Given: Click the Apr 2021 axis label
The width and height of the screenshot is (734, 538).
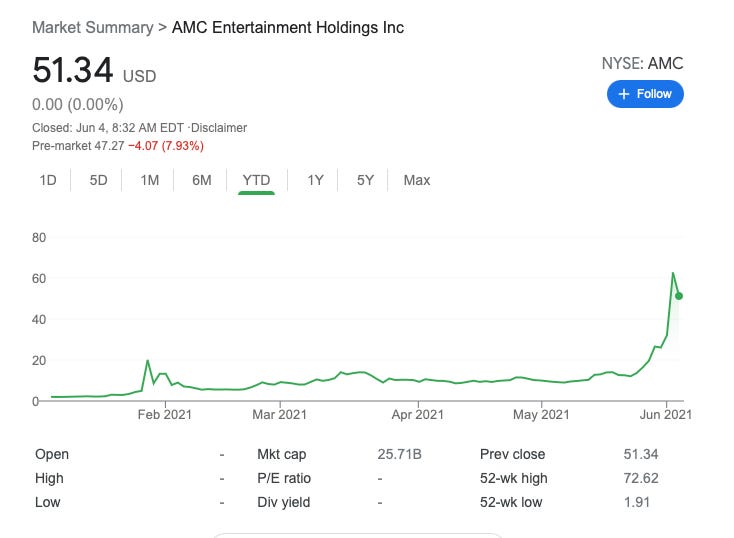Looking at the screenshot, I should pos(418,414).
